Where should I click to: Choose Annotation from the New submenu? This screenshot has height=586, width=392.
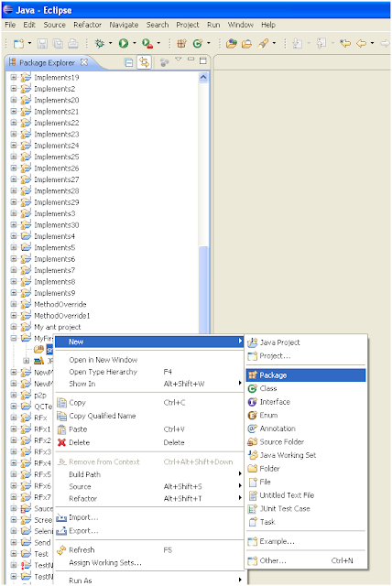[306, 429]
